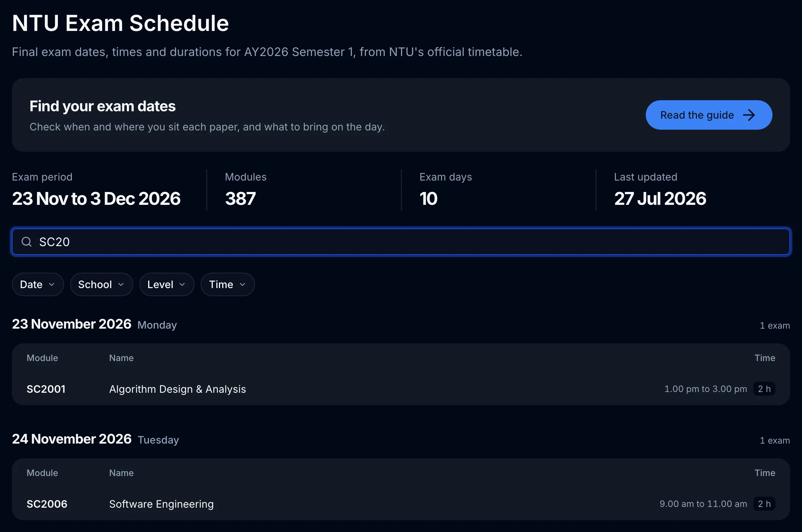
Task: Select the Software Engineering module name
Action: [161, 504]
